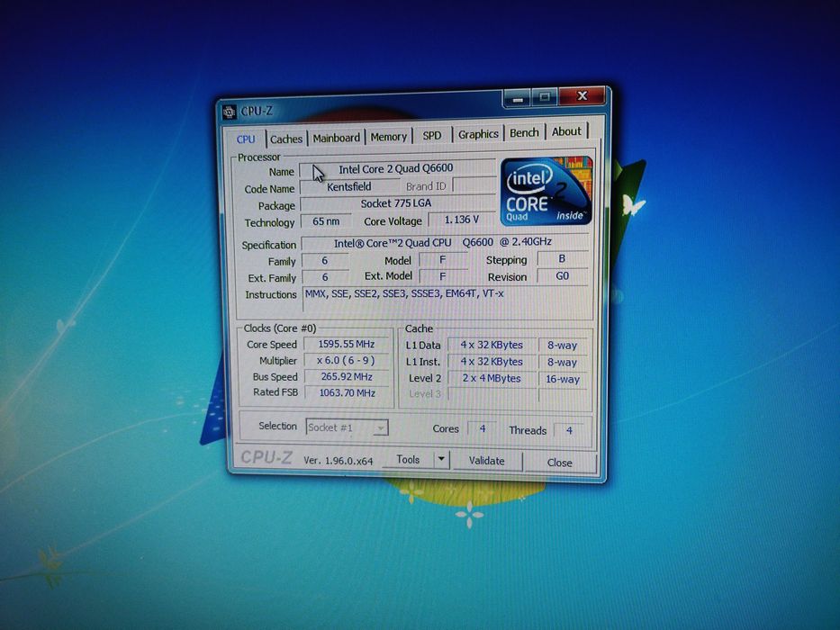This screenshot has height=630, width=840.
Task: Click the Validate button
Action: [x=487, y=461]
